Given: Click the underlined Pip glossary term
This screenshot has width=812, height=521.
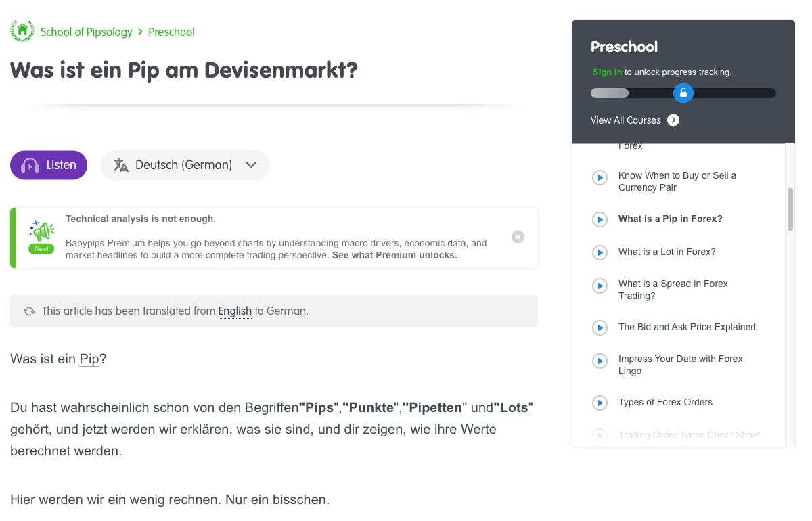Looking at the screenshot, I should [x=89, y=359].
